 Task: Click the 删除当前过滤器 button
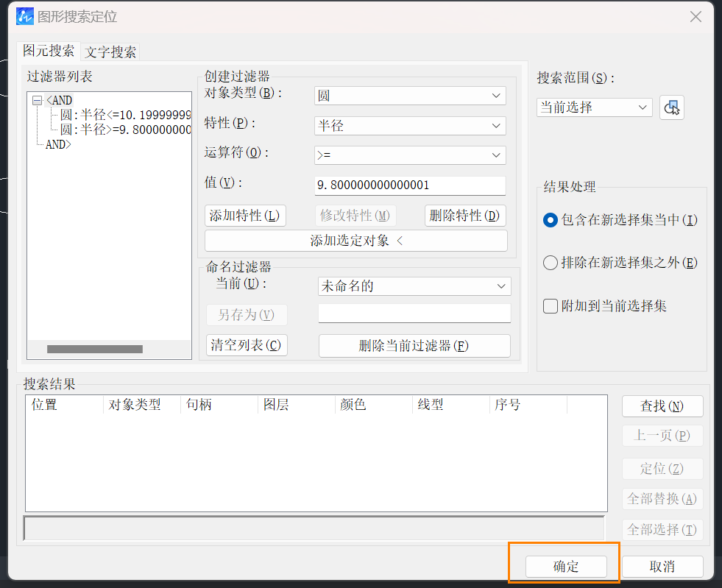click(414, 345)
